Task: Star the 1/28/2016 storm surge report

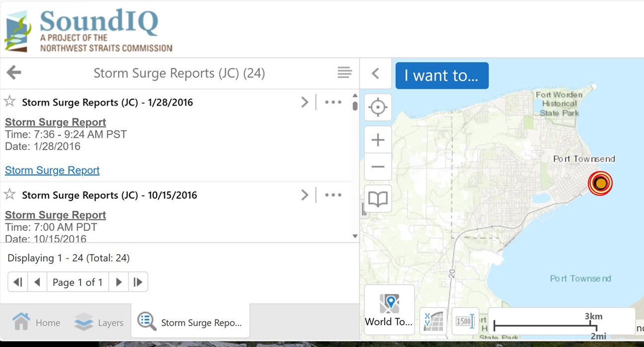Action: tap(9, 102)
